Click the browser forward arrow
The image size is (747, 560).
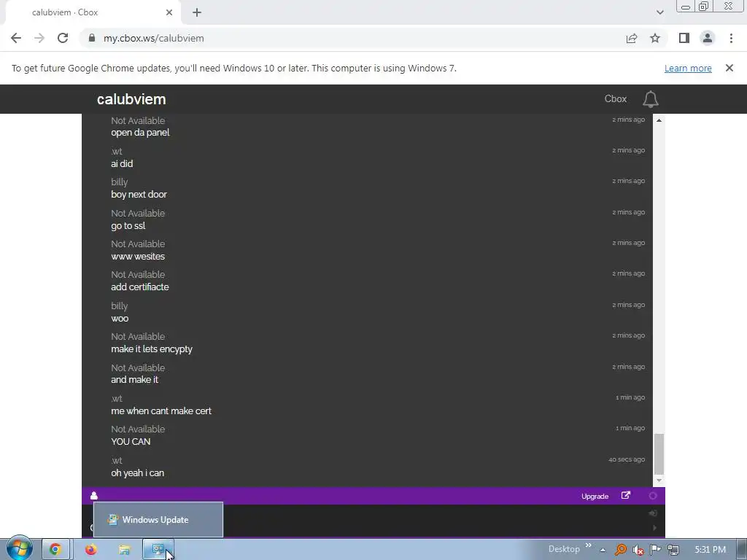point(39,38)
